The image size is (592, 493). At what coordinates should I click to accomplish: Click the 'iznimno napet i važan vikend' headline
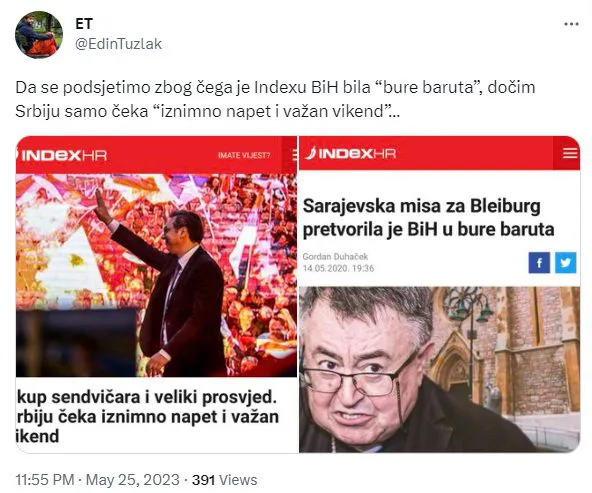click(148, 417)
